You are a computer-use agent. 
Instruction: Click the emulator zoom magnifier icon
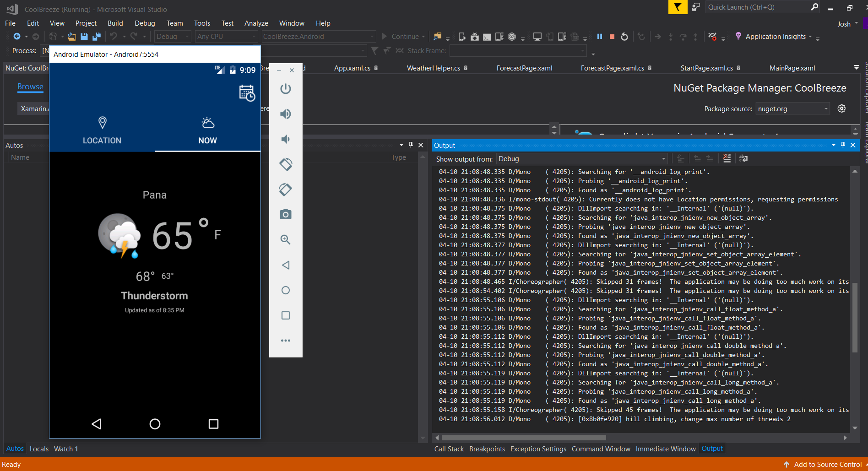[285, 240]
